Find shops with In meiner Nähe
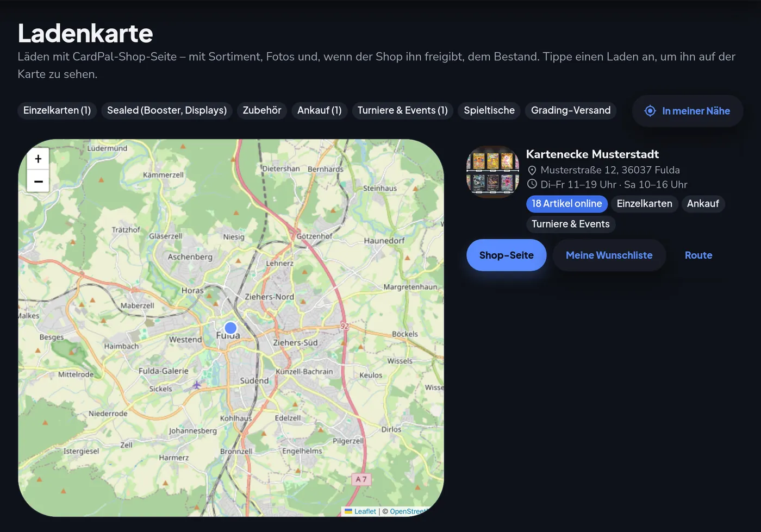 (x=688, y=111)
